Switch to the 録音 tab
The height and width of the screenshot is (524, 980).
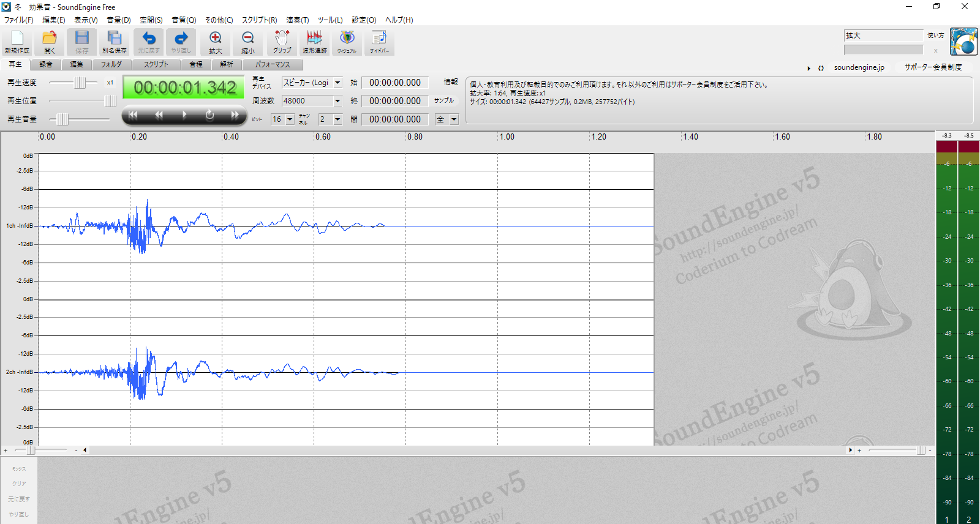(x=46, y=64)
